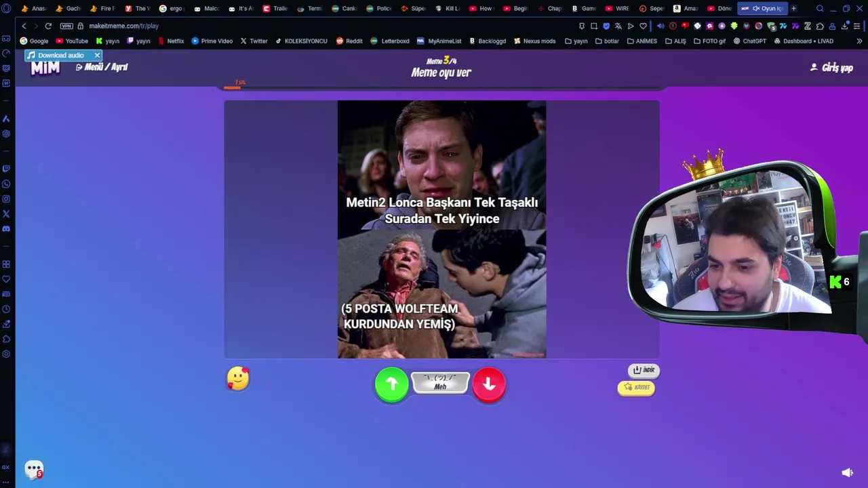The image size is (868, 488).
Task: Open the Nexus mods bookmark
Action: tap(534, 41)
